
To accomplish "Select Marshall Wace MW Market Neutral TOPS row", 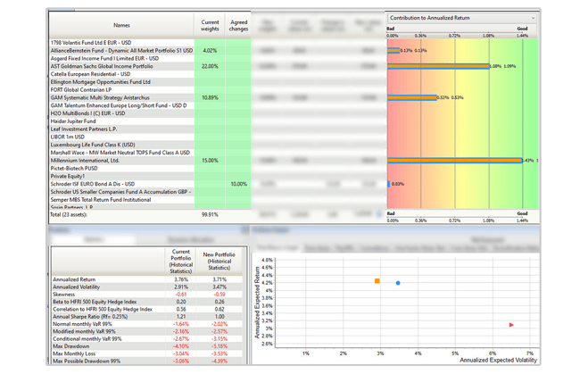I will click(x=120, y=153).
